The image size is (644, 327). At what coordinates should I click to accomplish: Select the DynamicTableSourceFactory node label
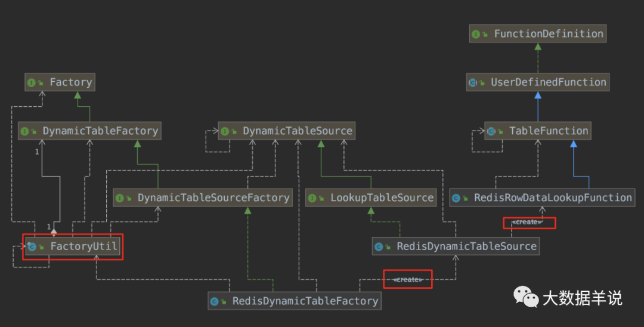pyautogui.click(x=213, y=198)
